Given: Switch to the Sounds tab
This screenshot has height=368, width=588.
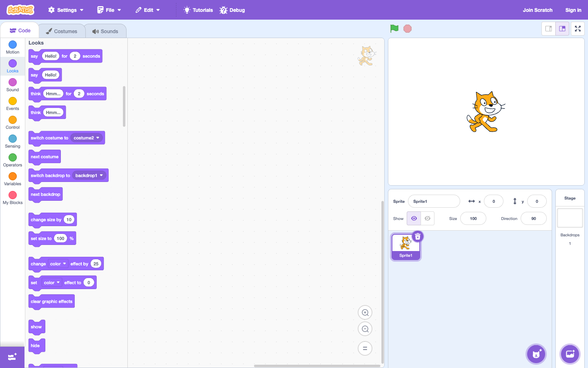Looking at the screenshot, I should point(105,31).
